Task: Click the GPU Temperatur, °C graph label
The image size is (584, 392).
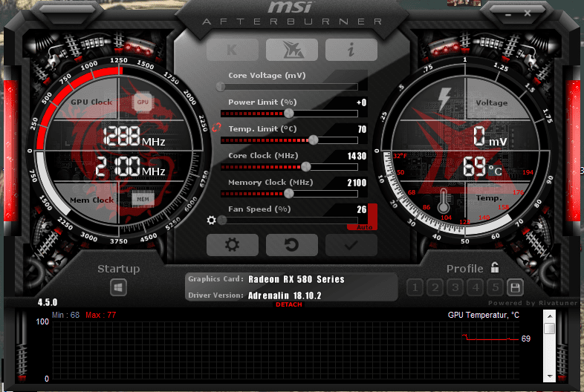Action: 483,315
